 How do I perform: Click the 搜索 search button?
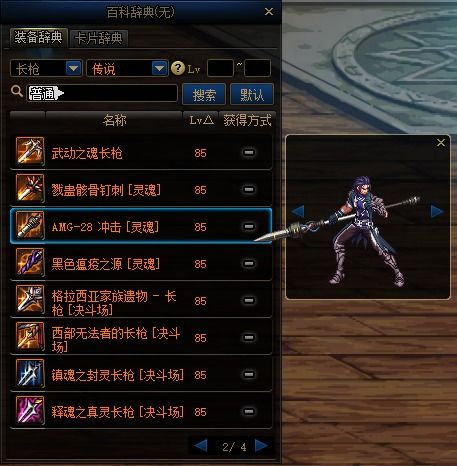[204, 95]
